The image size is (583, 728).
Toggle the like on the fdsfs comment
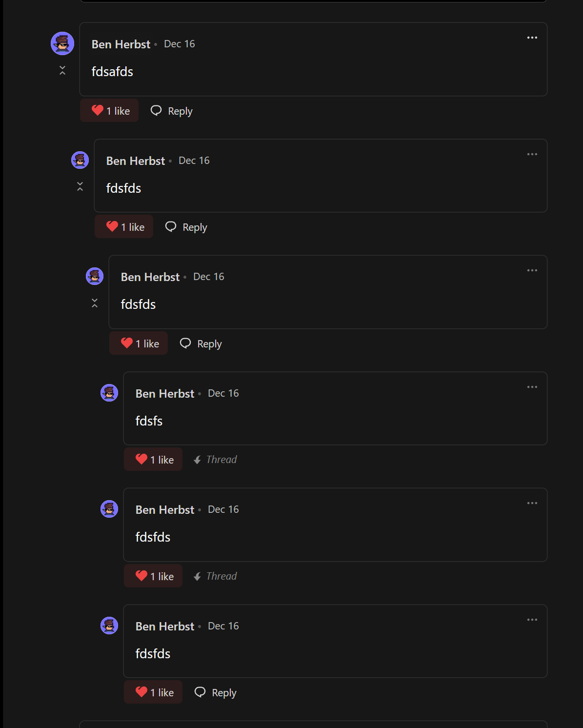coord(153,460)
